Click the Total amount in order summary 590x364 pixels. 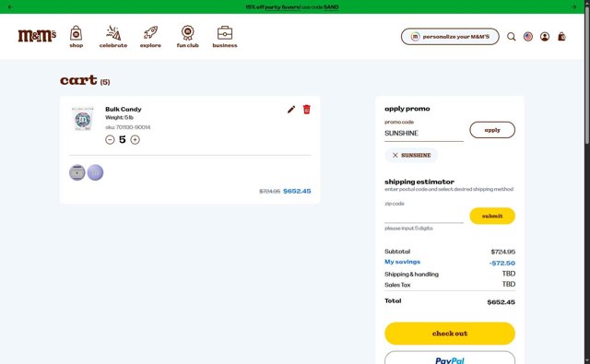(501, 302)
